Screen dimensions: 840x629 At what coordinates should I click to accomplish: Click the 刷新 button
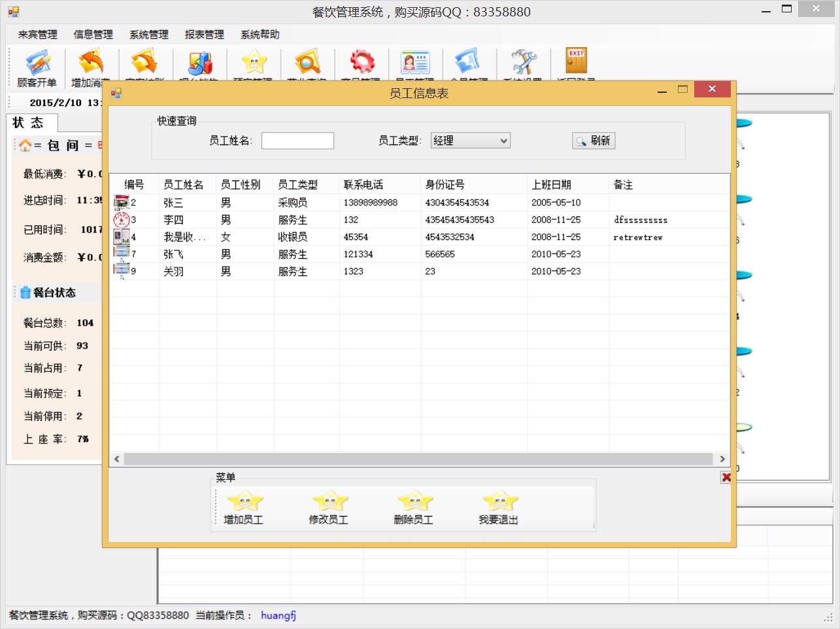click(x=594, y=141)
